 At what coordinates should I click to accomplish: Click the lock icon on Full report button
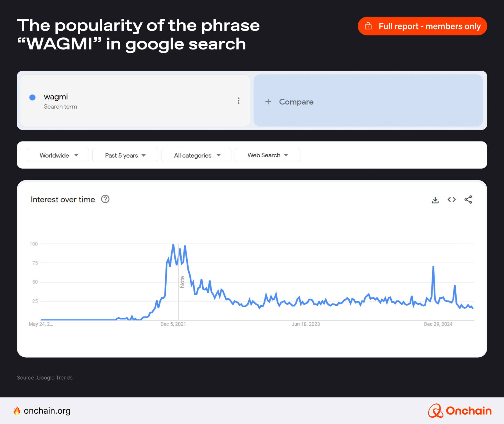pos(369,26)
